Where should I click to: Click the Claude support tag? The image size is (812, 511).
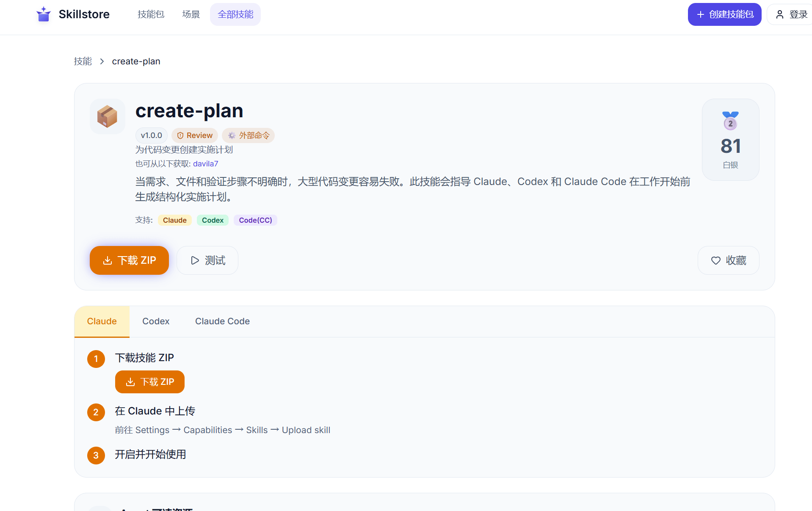pyautogui.click(x=175, y=220)
